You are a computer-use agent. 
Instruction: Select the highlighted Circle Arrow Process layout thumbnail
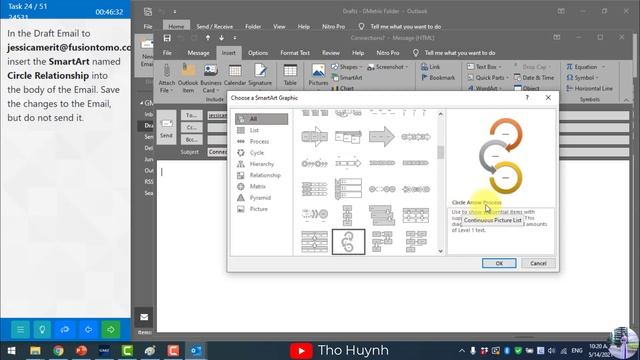(x=348, y=242)
